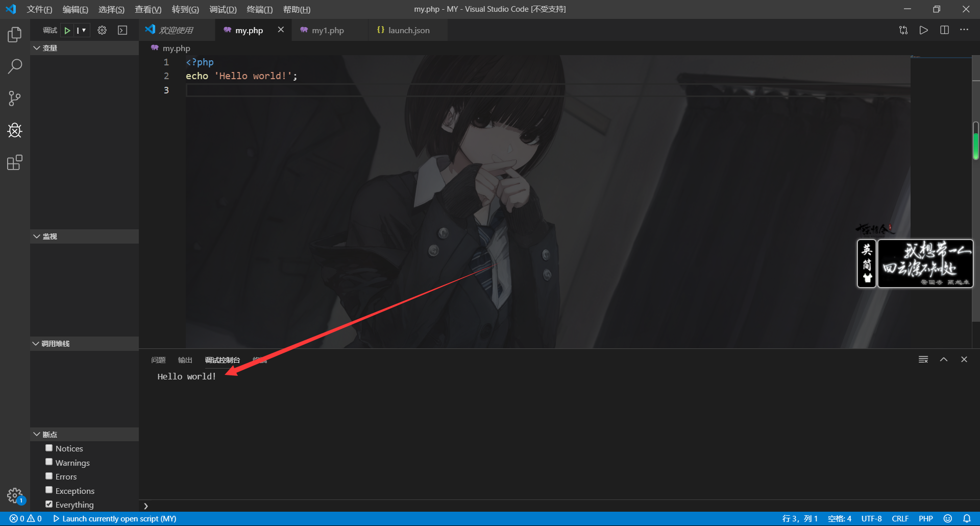Click the VS Code logo in title bar
Screen dimensions: 980x526
11,9
